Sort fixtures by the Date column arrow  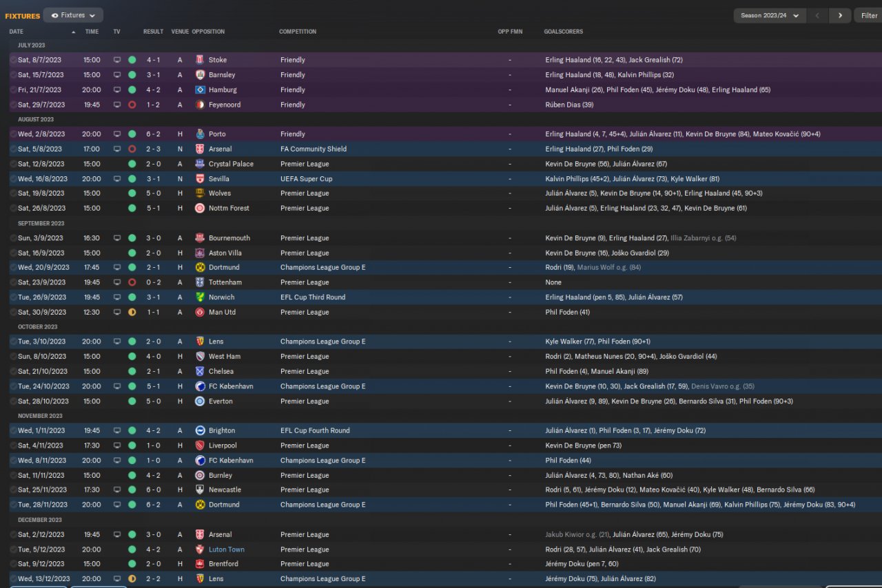74,32
